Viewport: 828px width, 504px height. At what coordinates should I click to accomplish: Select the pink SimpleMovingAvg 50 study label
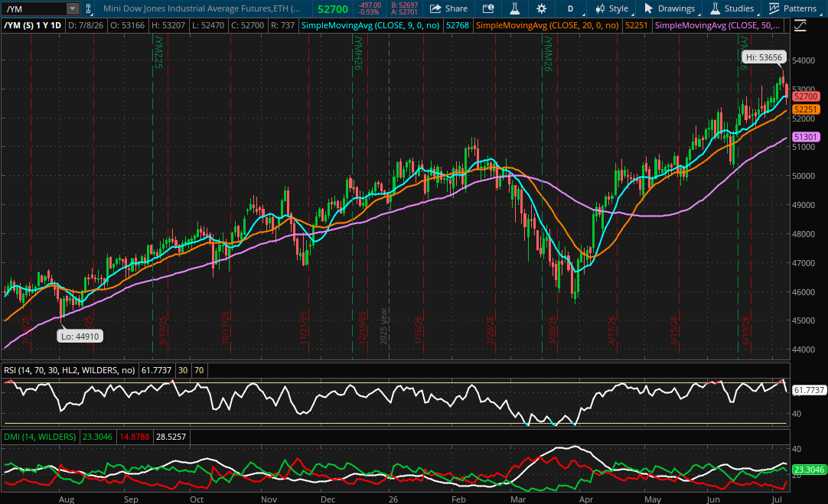click(717, 24)
